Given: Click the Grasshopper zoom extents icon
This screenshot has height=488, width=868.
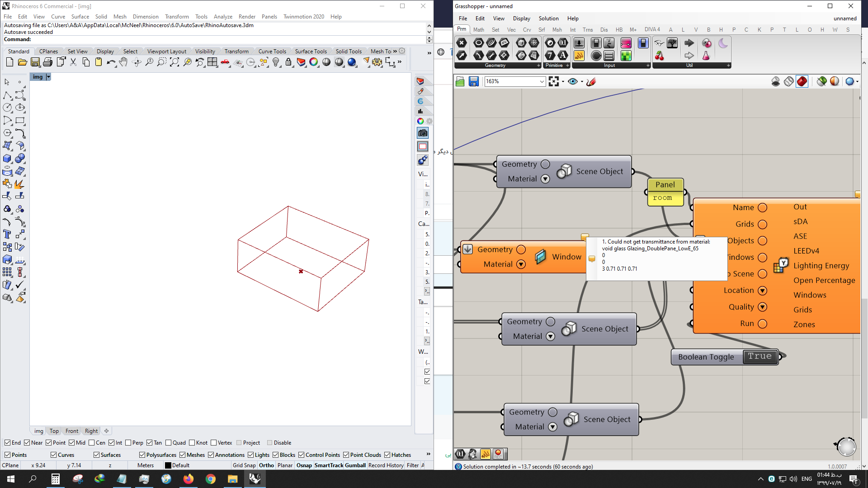Looking at the screenshot, I should click(554, 81).
